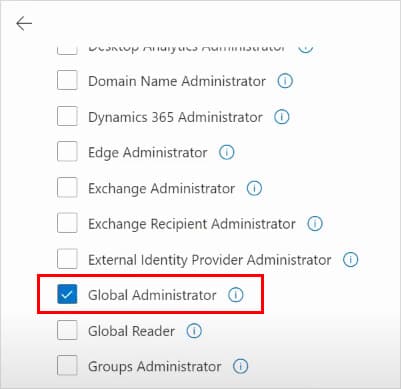View info for External Identity Provider Administrator

coord(351,259)
